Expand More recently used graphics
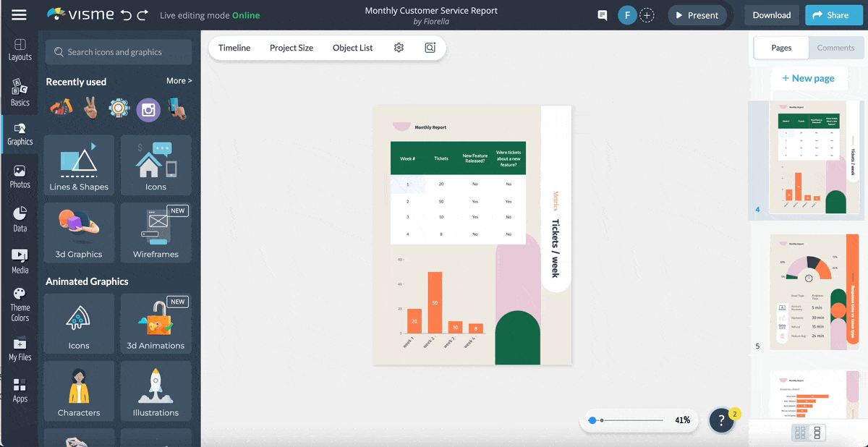The width and height of the screenshot is (868, 447). pyautogui.click(x=179, y=81)
